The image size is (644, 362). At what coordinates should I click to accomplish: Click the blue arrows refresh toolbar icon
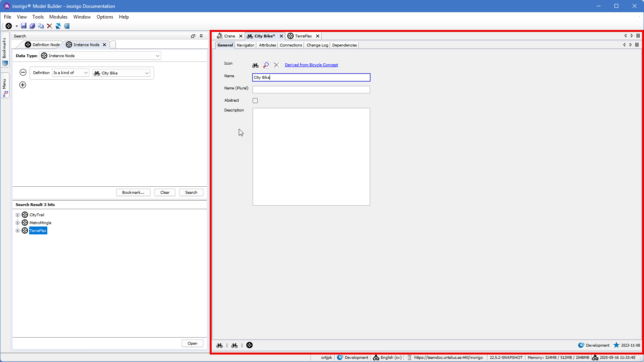point(58,26)
